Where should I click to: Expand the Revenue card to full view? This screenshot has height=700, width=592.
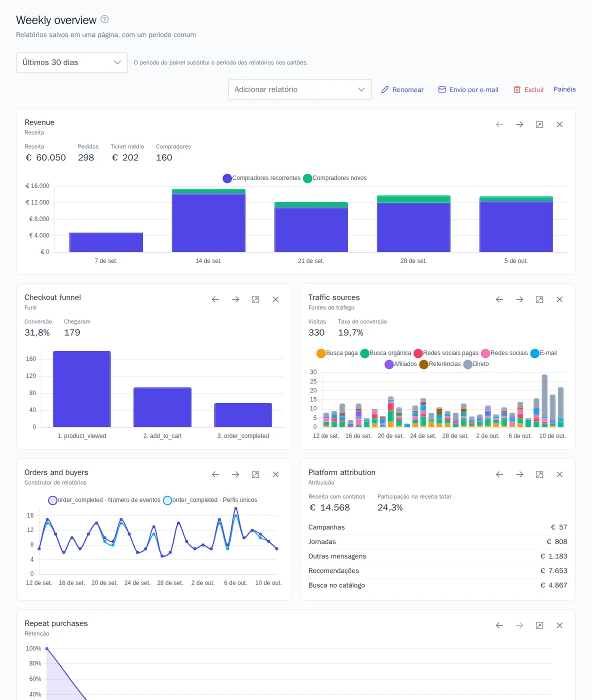539,124
